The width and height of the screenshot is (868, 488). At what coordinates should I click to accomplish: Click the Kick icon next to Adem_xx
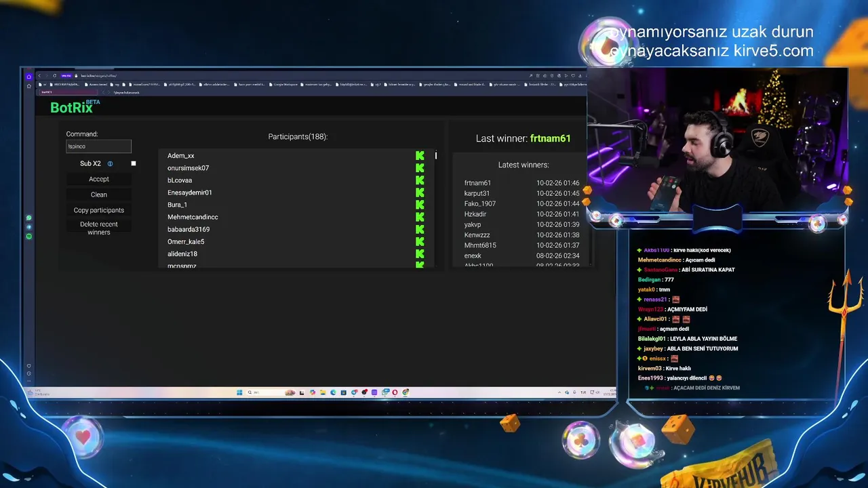(x=420, y=156)
